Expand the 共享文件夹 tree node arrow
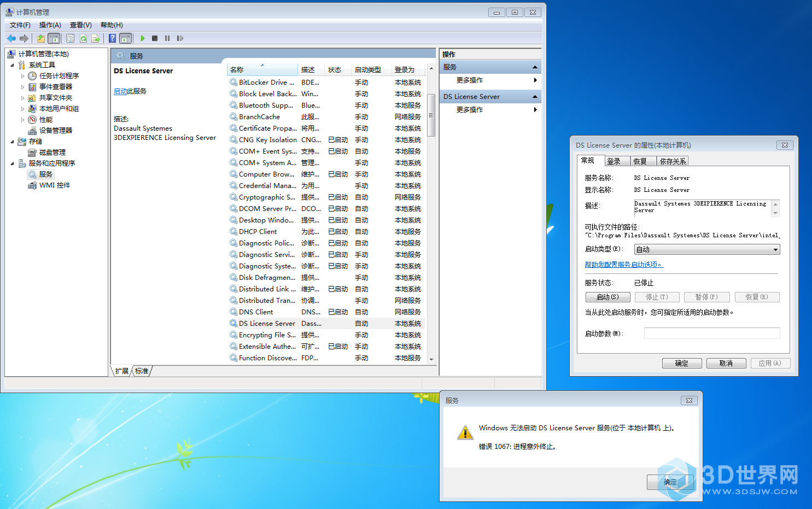The height and width of the screenshot is (509, 812). point(22,98)
